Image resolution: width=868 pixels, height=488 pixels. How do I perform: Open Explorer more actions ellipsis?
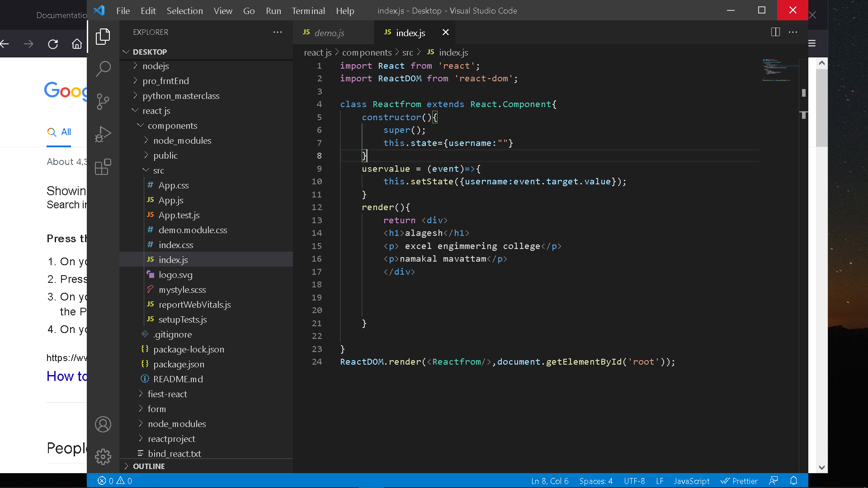[x=278, y=32]
